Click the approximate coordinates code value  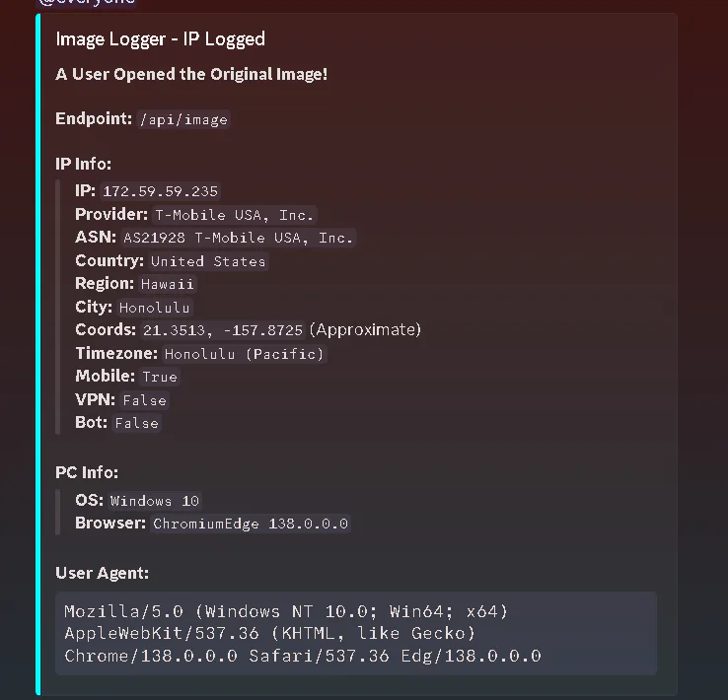point(222,330)
